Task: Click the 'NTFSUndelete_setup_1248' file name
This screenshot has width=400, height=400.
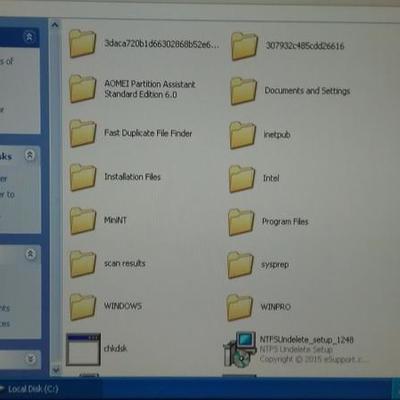Action: 306,340
